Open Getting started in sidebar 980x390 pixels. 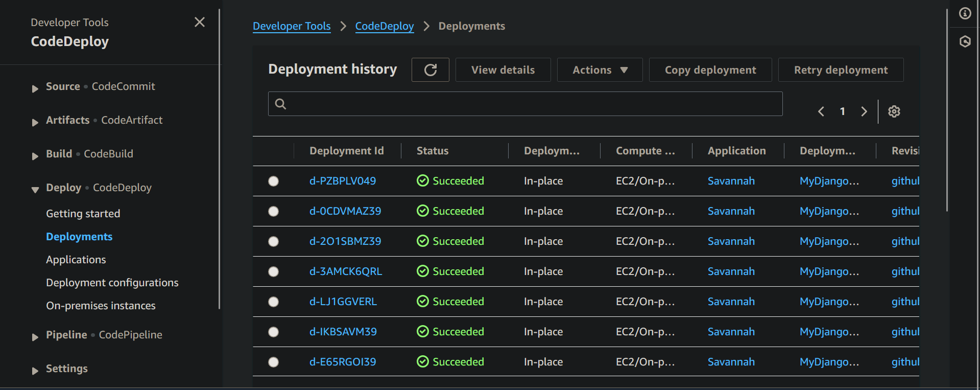83,214
